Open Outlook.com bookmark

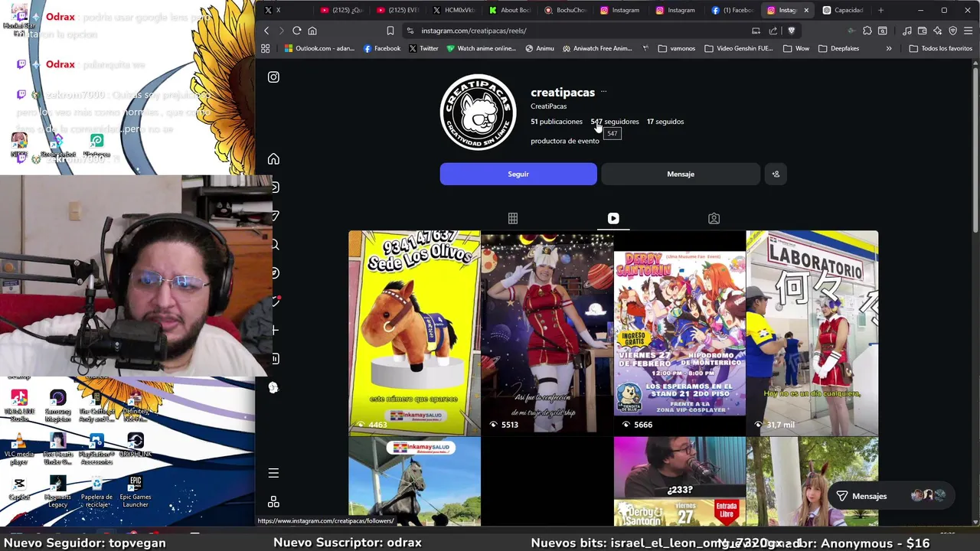(x=319, y=48)
